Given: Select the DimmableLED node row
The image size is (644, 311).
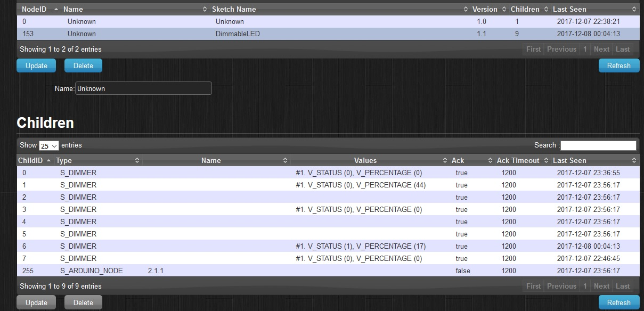Looking at the screenshot, I should point(238,34).
